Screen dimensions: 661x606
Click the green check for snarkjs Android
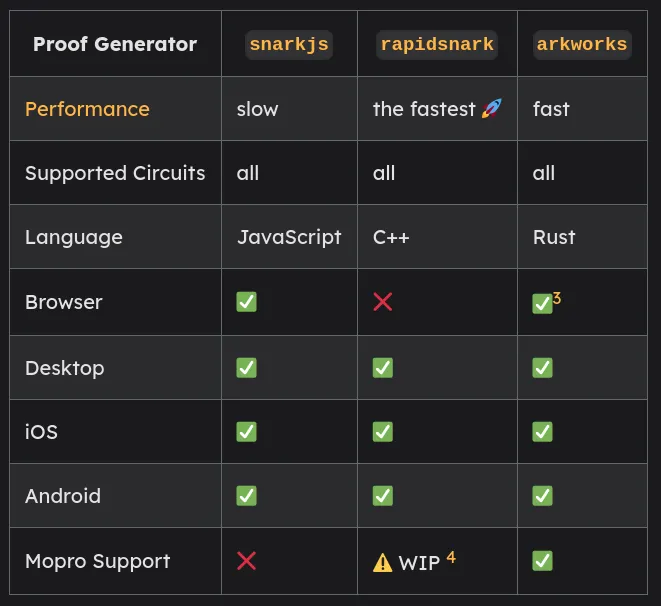[246, 496]
